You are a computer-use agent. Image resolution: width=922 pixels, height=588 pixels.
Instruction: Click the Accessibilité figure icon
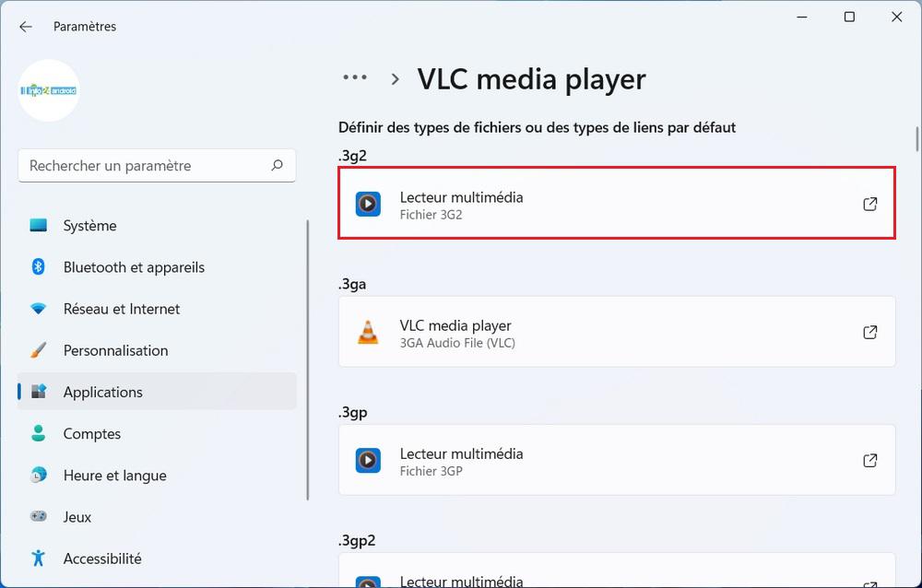[x=38, y=558]
